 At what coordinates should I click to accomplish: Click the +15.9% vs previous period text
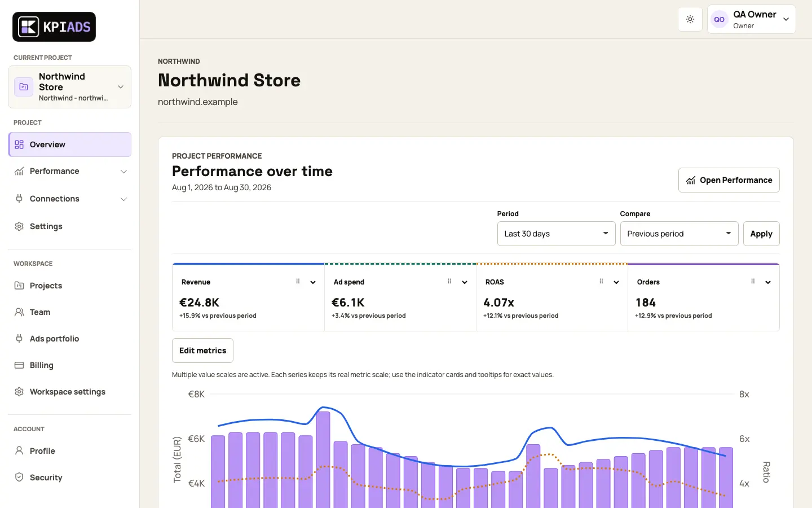[218, 316]
